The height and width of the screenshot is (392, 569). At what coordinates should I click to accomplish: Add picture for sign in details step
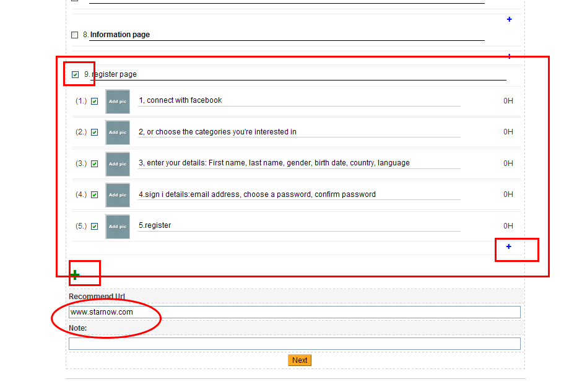click(x=118, y=195)
